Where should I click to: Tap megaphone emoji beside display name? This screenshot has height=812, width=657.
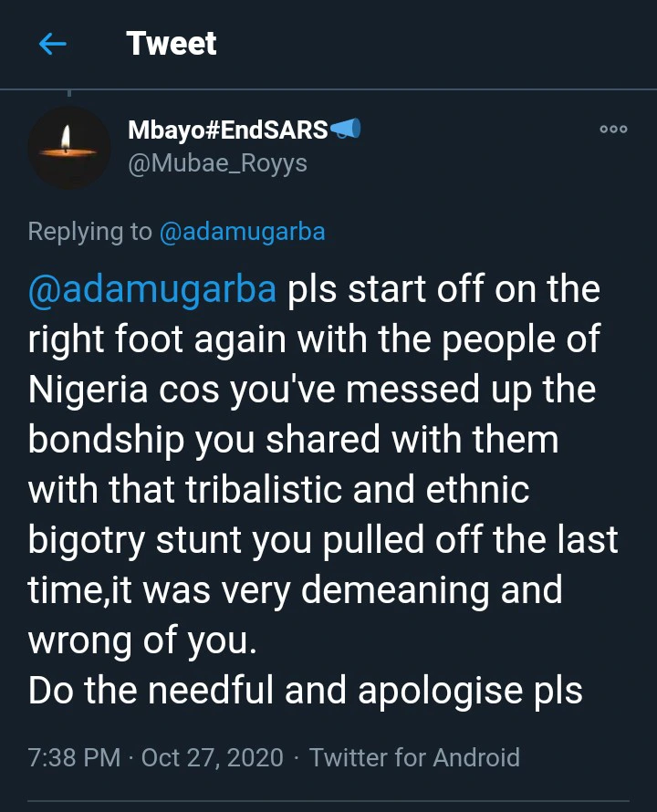pos(345,130)
